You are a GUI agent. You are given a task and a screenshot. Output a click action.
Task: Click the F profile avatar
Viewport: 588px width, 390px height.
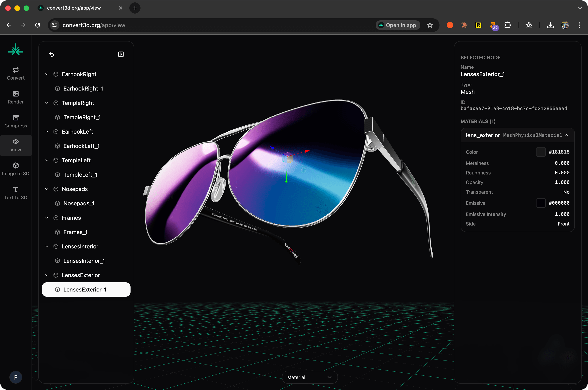16,377
